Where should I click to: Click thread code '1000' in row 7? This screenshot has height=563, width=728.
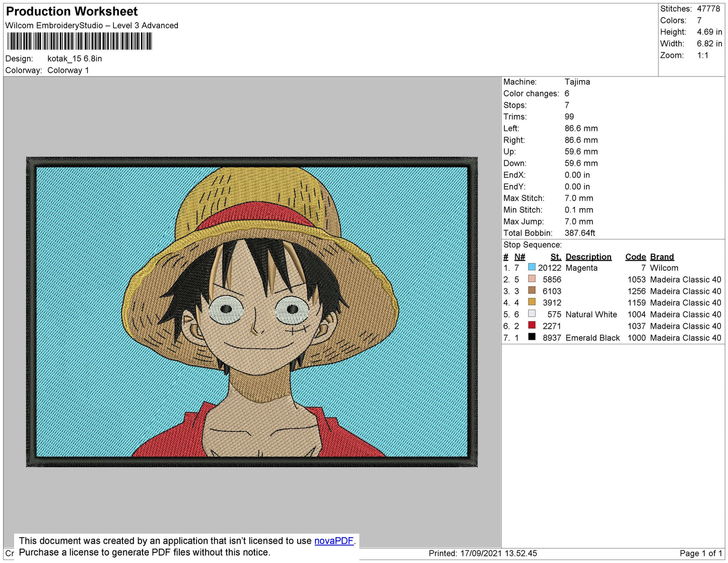(636, 338)
